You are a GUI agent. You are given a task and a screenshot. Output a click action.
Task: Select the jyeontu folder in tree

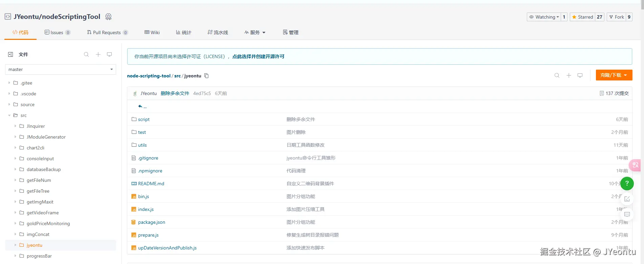(35, 245)
